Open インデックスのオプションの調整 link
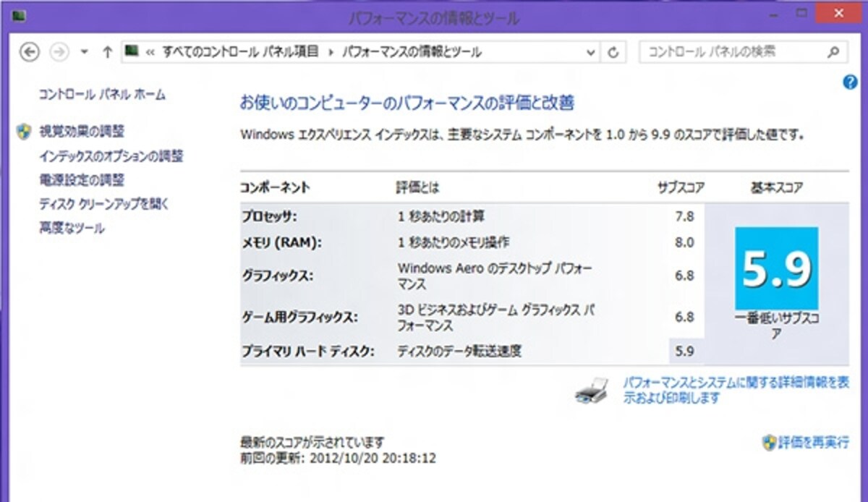The image size is (868, 502). pyautogui.click(x=111, y=156)
